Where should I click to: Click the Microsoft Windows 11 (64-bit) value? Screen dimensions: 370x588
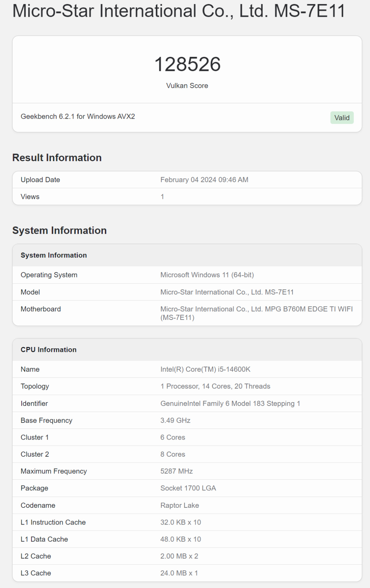(x=207, y=275)
